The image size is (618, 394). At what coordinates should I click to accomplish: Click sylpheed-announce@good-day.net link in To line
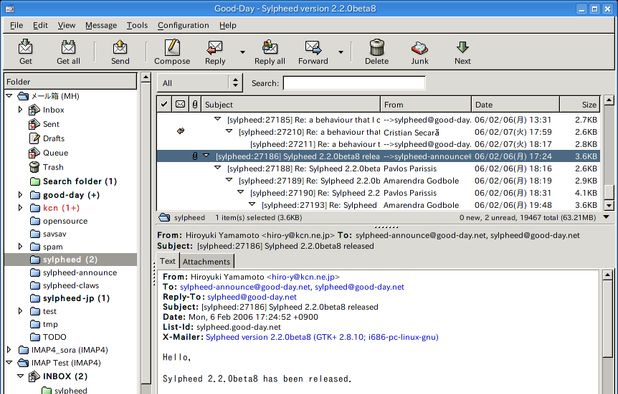pos(245,287)
